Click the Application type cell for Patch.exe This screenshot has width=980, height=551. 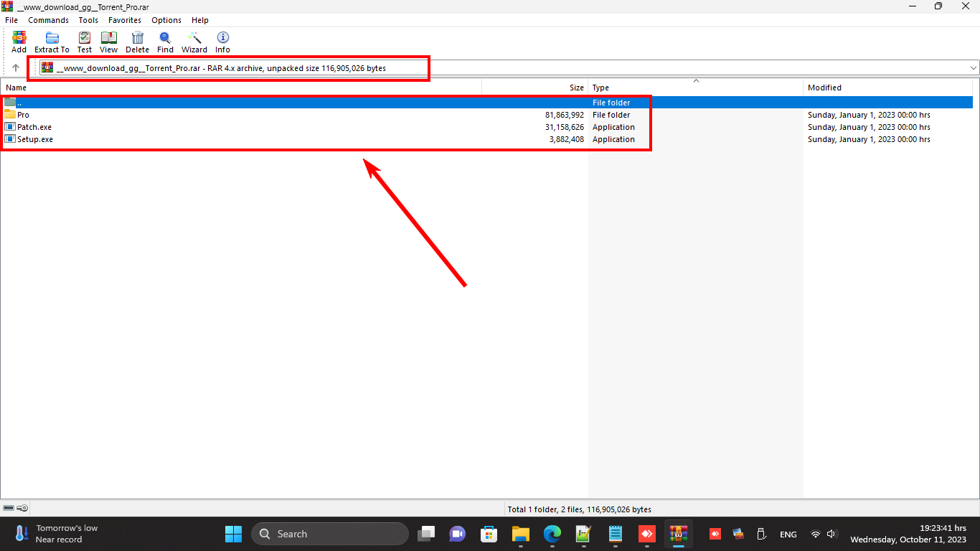[613, 127]
